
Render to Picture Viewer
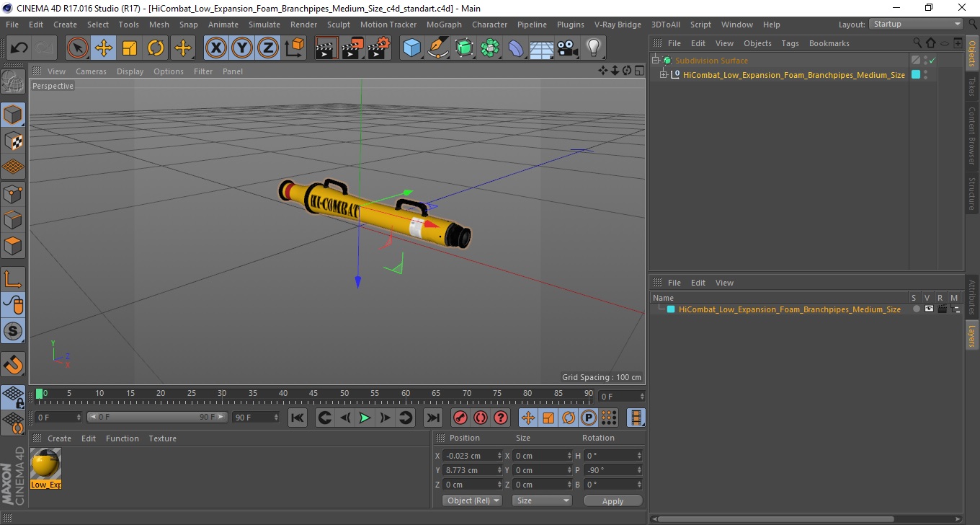click(352, 48)
